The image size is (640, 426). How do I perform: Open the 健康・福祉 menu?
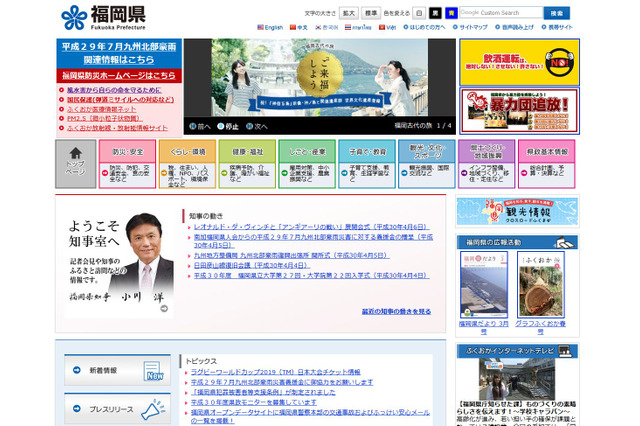pos(247,152)
